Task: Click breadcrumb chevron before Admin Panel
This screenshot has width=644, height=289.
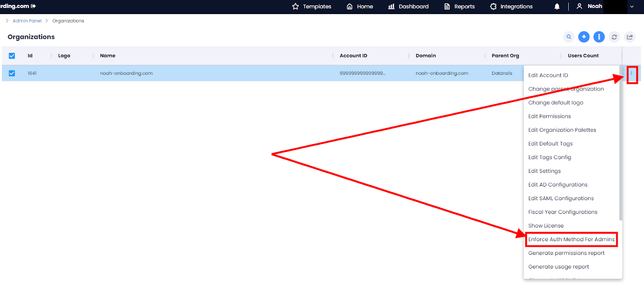Action: pyautogui.click(x=7, y=20)
